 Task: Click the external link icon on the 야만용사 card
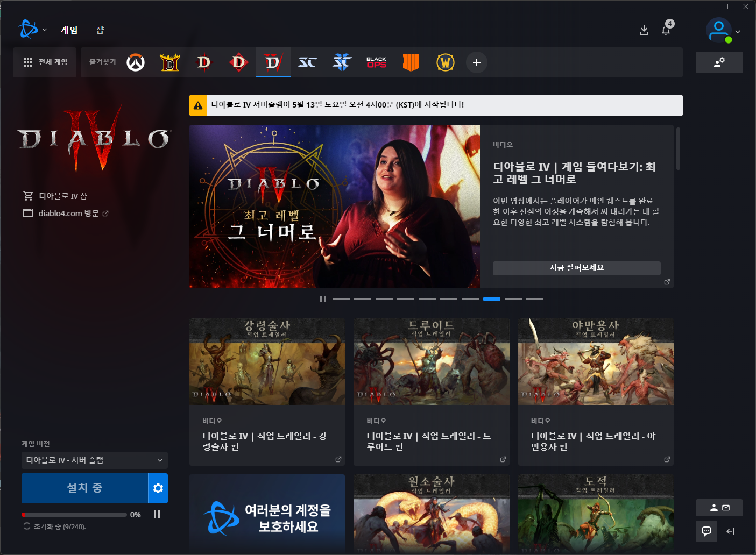click(667, 459)
